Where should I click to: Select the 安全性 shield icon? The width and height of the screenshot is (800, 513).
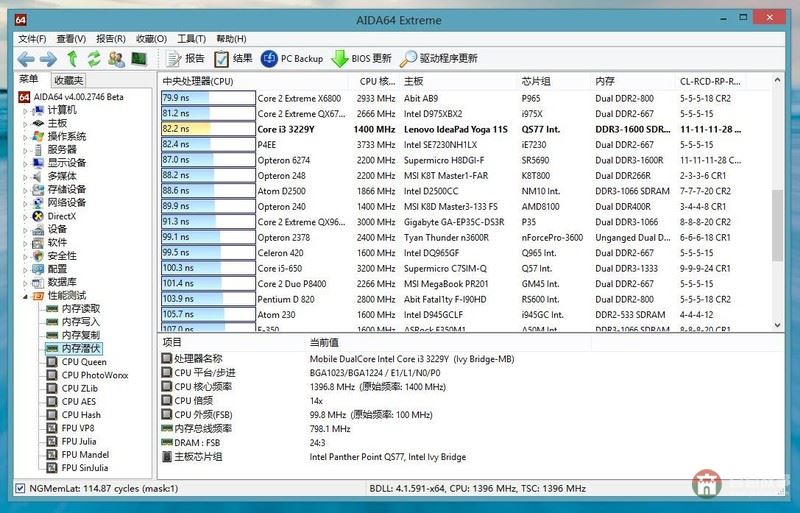(38, 256)
